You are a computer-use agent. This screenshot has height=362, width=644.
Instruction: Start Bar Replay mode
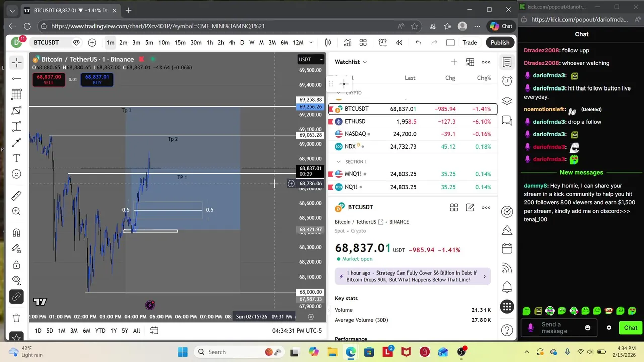(x=399, y=43)
